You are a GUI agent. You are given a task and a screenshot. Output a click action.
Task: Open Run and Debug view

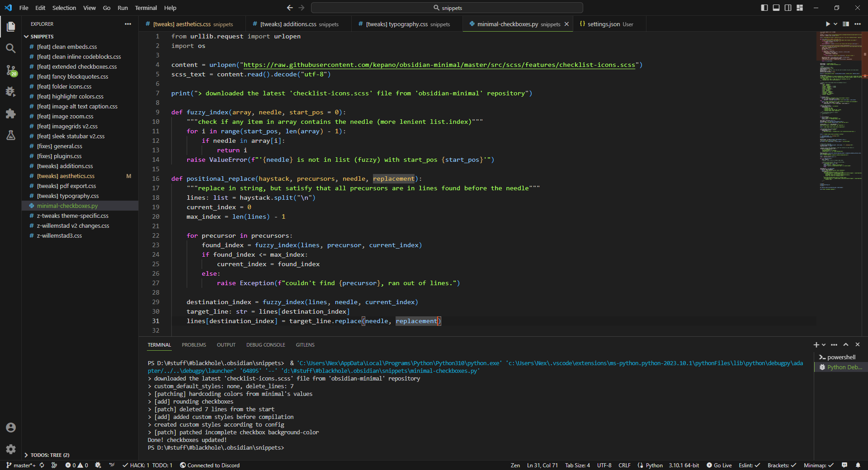pos(11,92)
